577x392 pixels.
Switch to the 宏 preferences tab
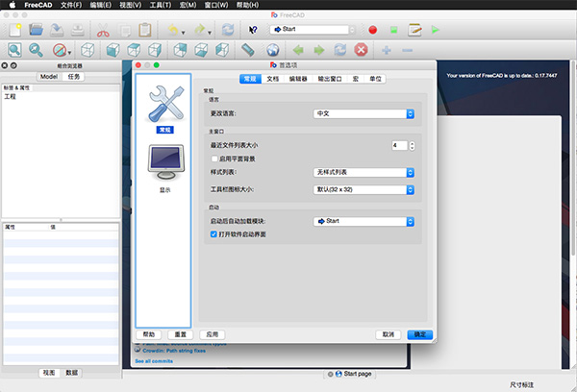point(356,79)
